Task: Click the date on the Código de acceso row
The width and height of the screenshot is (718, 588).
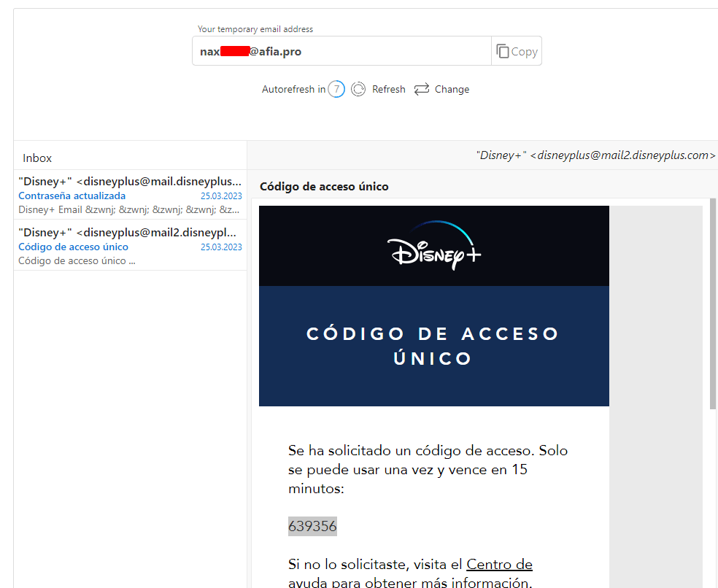Action: tap(221, 247)
